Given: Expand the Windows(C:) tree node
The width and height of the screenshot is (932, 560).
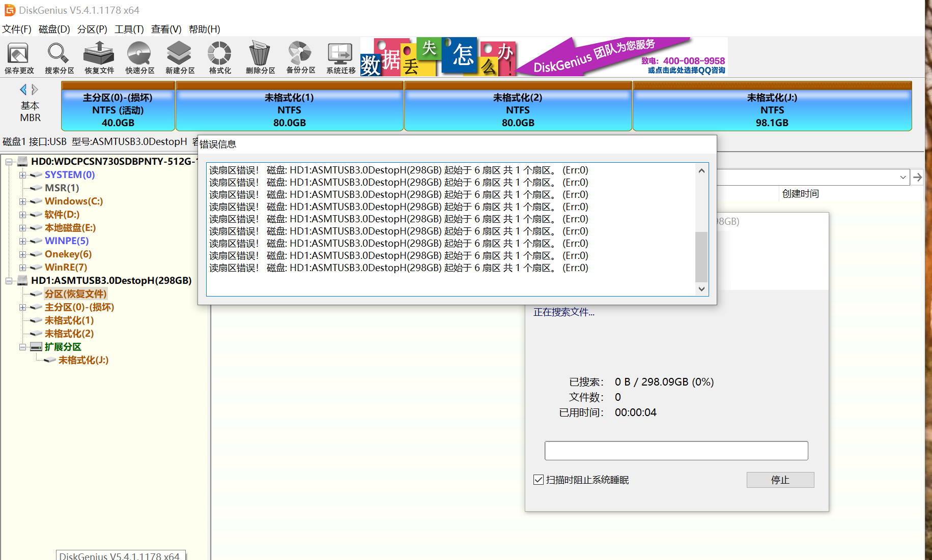Looking at the screenshot, I should (x=22, y=201).
